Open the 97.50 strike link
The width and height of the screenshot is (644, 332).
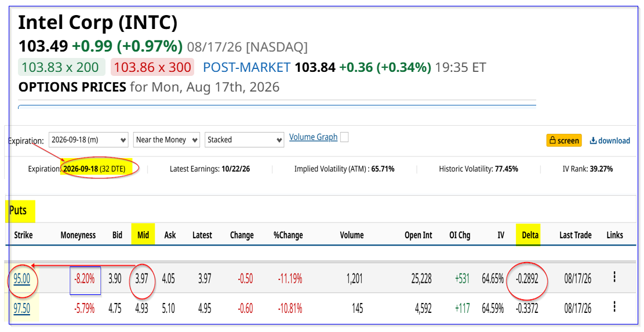click(22, 308)
